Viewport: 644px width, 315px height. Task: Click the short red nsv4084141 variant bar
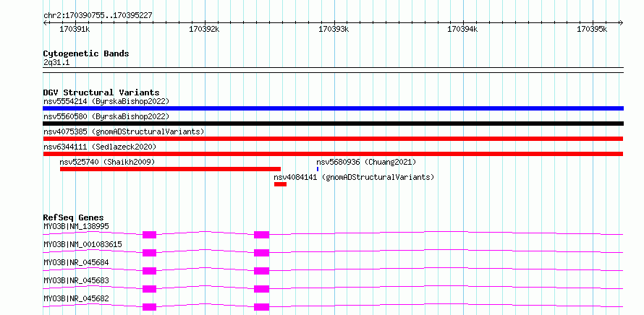click(281, 184)
